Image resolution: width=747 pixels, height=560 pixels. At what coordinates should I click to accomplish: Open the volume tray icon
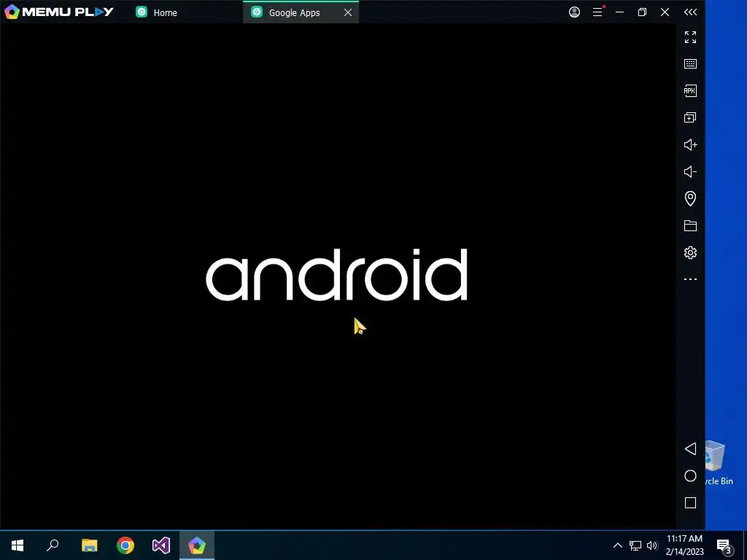(x=652, y=545)
